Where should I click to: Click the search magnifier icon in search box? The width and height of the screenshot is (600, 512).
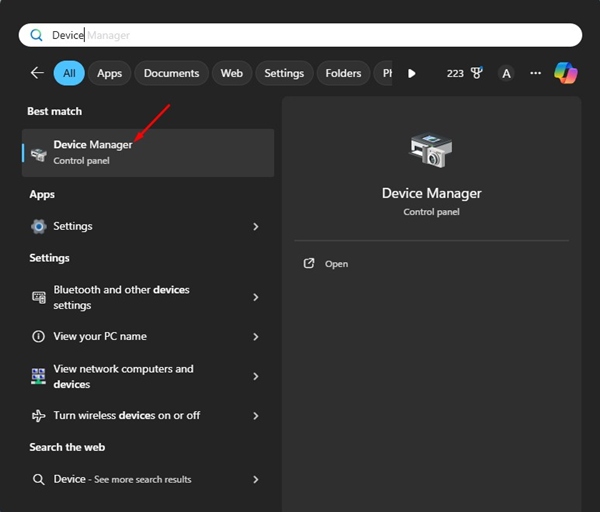click(36, 35)
